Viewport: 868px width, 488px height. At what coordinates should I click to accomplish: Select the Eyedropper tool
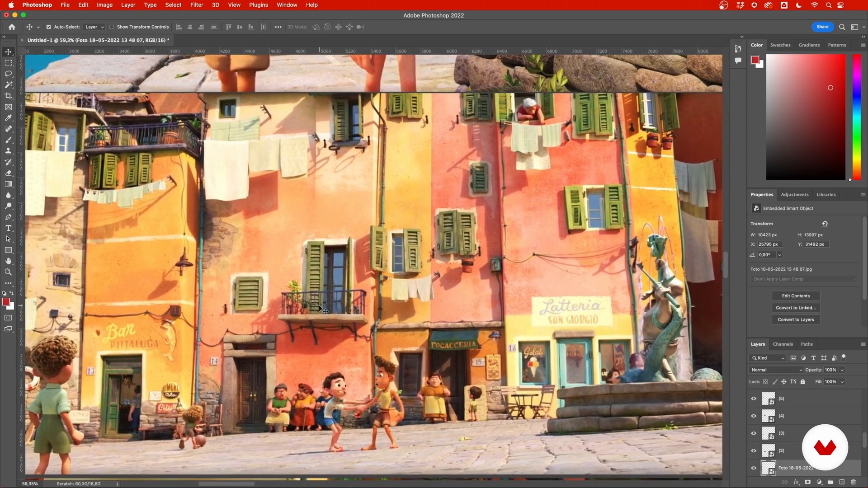8,118
